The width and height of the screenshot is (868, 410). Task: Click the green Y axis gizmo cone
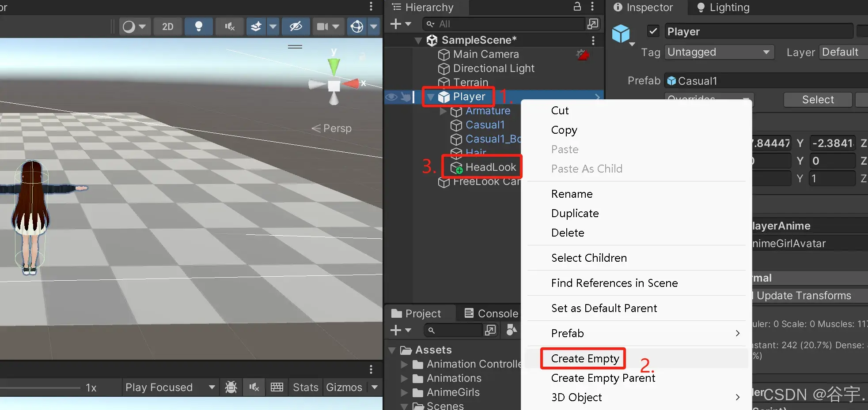pos(334,67)
